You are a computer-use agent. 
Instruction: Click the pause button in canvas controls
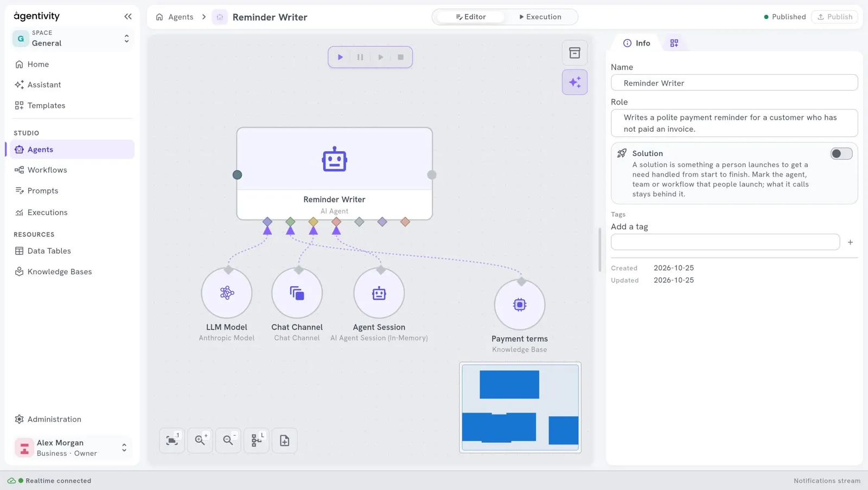360,57
